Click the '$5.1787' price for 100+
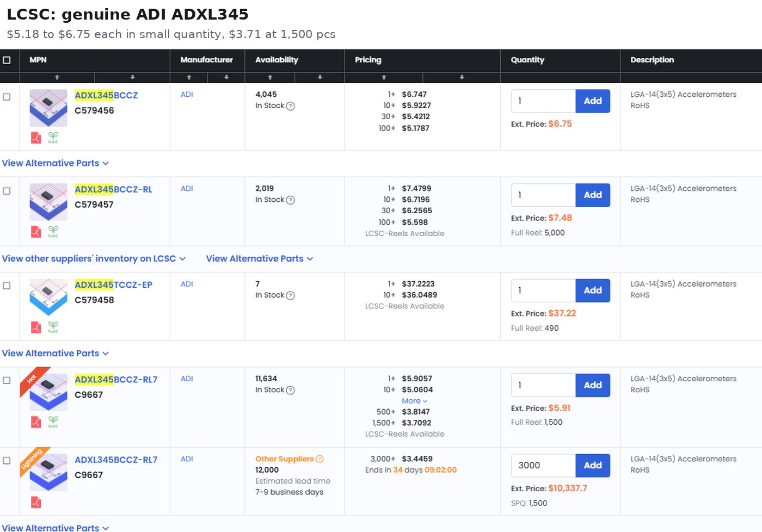Viewport: 762px width, 532px height. [415, 128]
